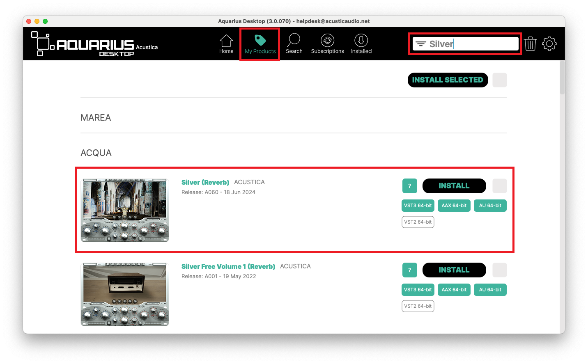Click ACUSTICA label beside Silver Free Volume 1

(x=295, y=266)
